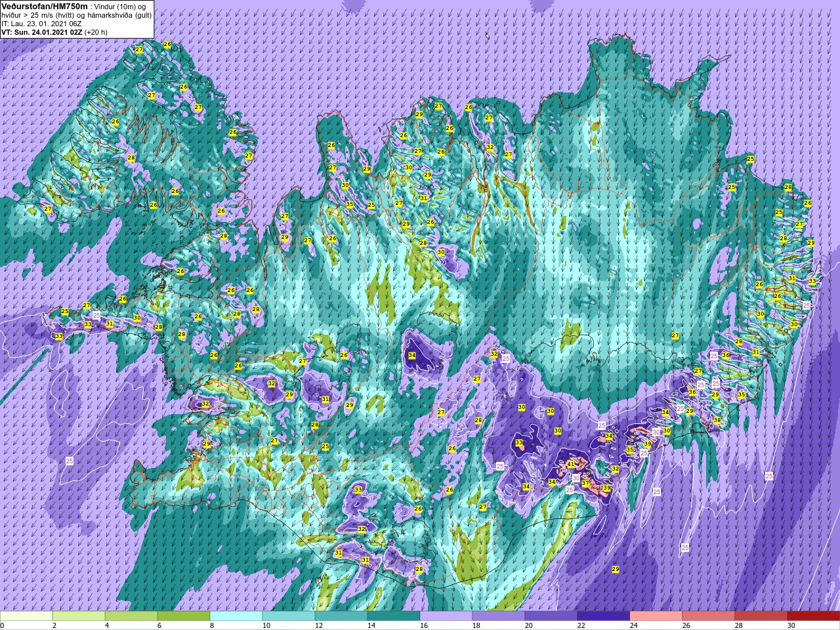Click the 22–24 m/s dark indigo legend swatch
This screenshot has width=840, height=630.
[x=604, y=616]
